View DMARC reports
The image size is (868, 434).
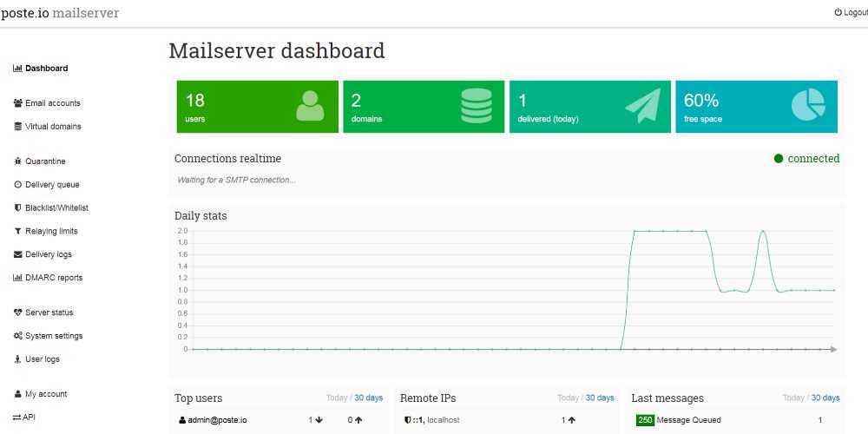point(54,279)
